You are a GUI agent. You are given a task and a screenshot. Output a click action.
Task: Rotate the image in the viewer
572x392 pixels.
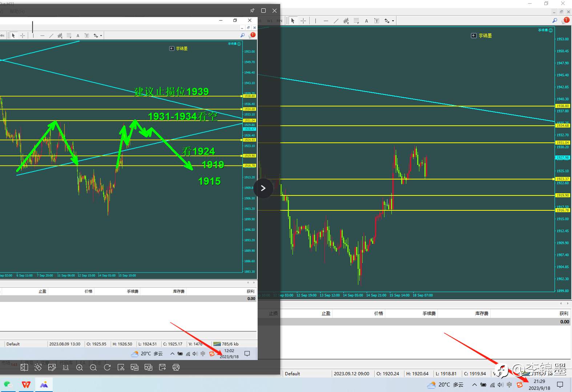click(107, 367)
